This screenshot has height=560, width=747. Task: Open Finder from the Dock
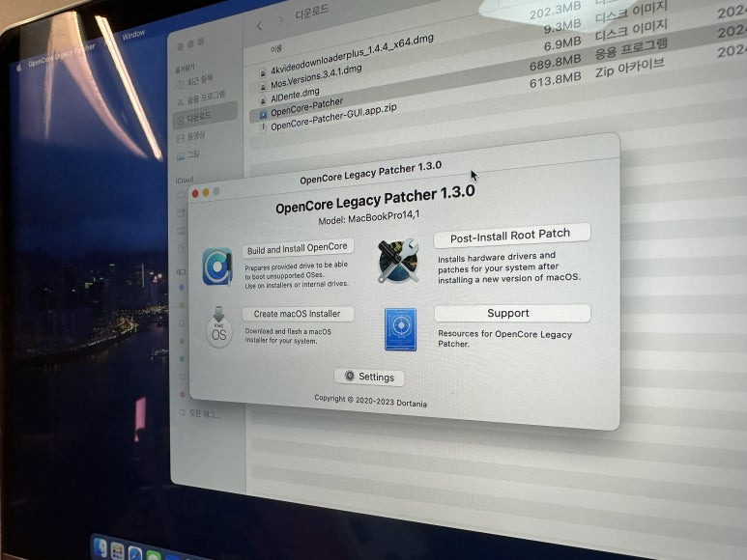pos(100,547)
